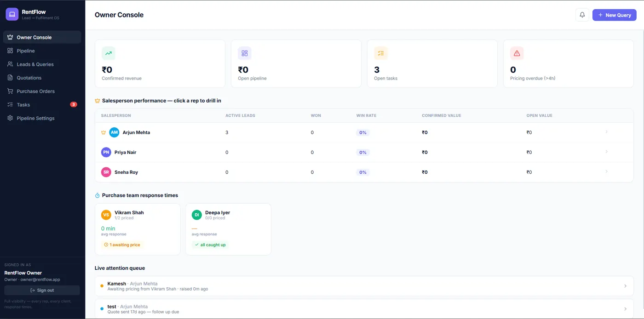Screen dimensions: 644x319
Task: Click the Pipeline board icon in sidebar
Action: pos(10,51)
